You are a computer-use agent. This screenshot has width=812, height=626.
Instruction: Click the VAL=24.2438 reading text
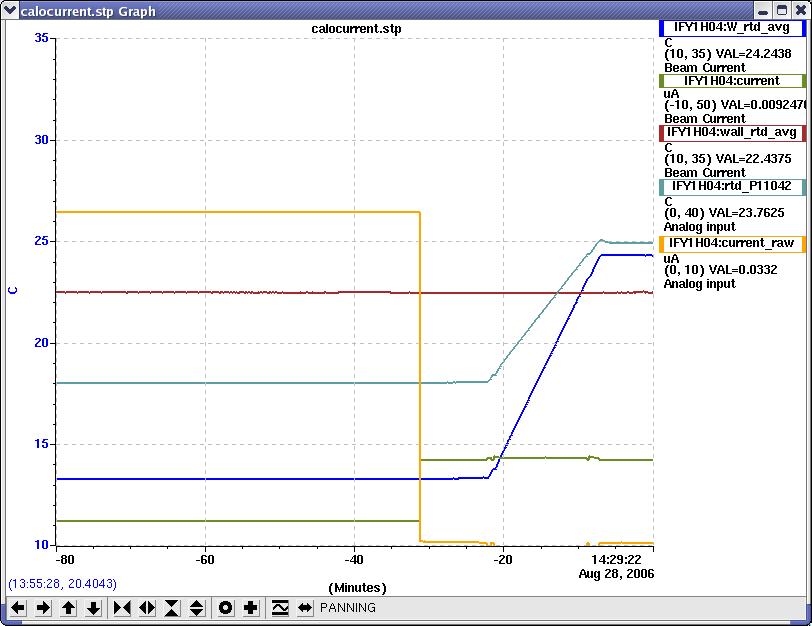click(x=753, y=54)
